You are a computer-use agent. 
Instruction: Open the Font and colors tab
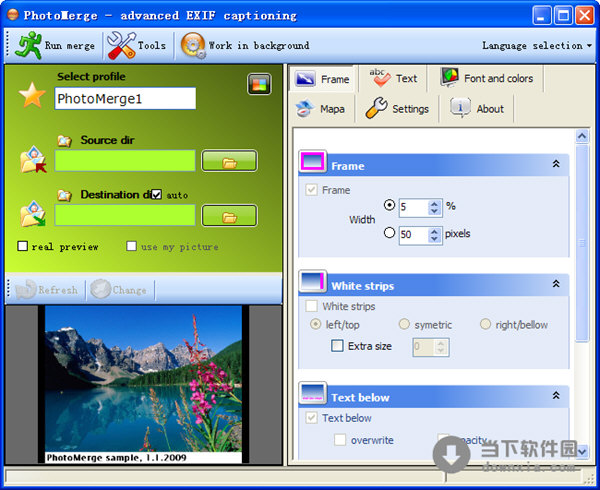click(x=487, y=78)
